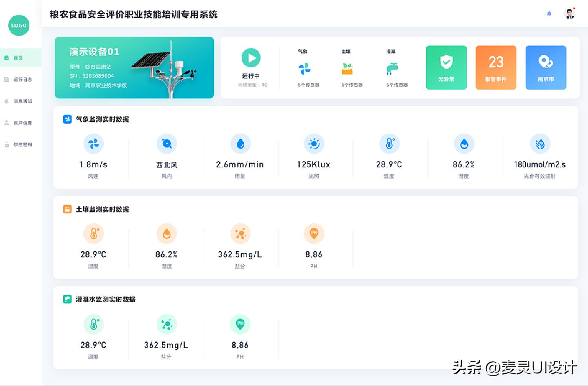This screenshot has height=386, width=588.
Task: Click the 23 报警事件 alarm events card
Action: click(496, 67)
